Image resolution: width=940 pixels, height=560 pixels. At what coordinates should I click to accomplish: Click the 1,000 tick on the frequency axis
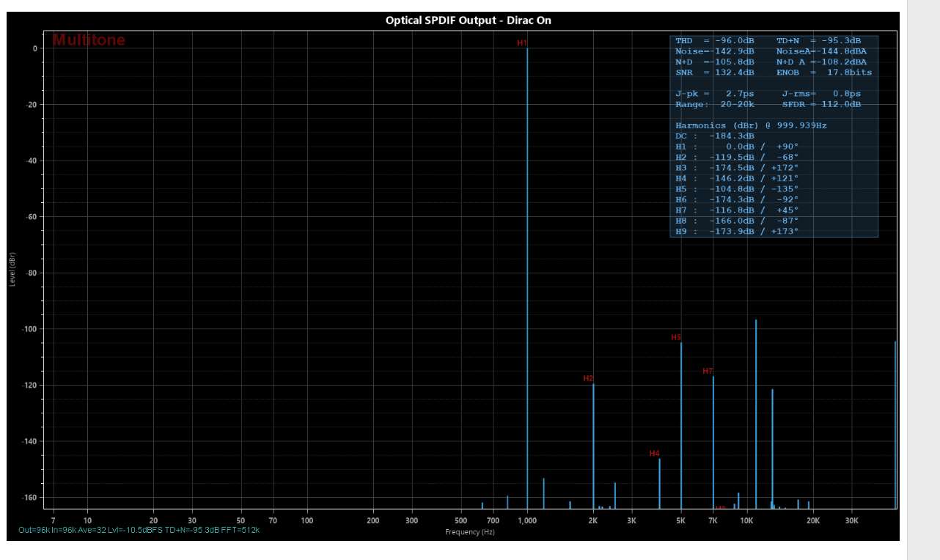click(527, 520)
